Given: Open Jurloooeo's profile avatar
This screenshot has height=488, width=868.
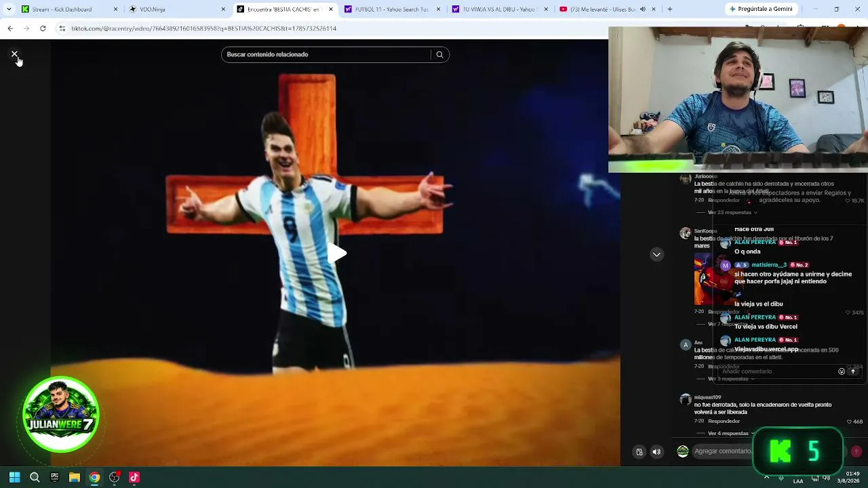Looking at the screenshot, I should (x=686, y=179).
